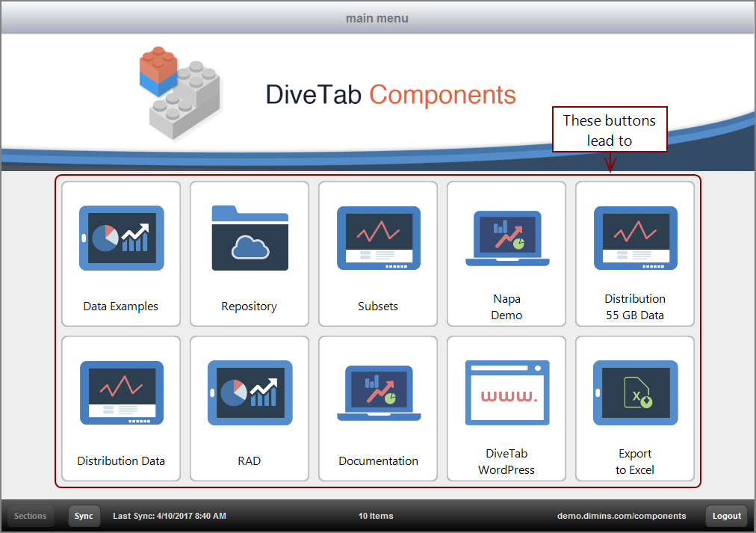Click the DiveTab Components heading
Image resolution: width=756 pixels, height=533 pixels.
(x=389, y=94)
